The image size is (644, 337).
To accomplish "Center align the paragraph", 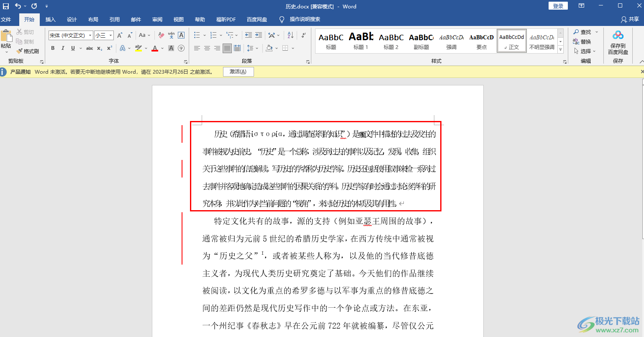I will tap(207, 49).
